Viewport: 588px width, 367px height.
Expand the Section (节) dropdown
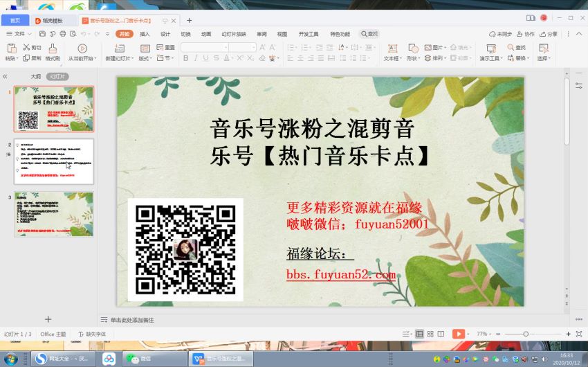[172, 58]
